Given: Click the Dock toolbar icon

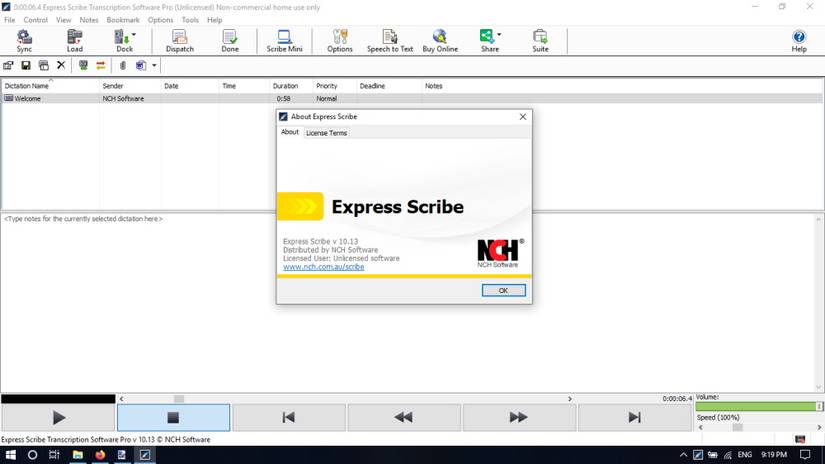Looking at the screenshot, I should pyautogui.click(x=123, y=41).
